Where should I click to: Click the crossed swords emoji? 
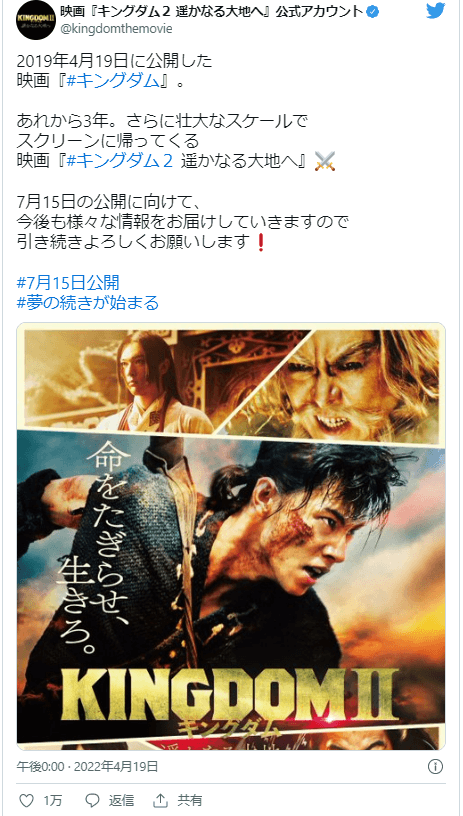point(325,162)
